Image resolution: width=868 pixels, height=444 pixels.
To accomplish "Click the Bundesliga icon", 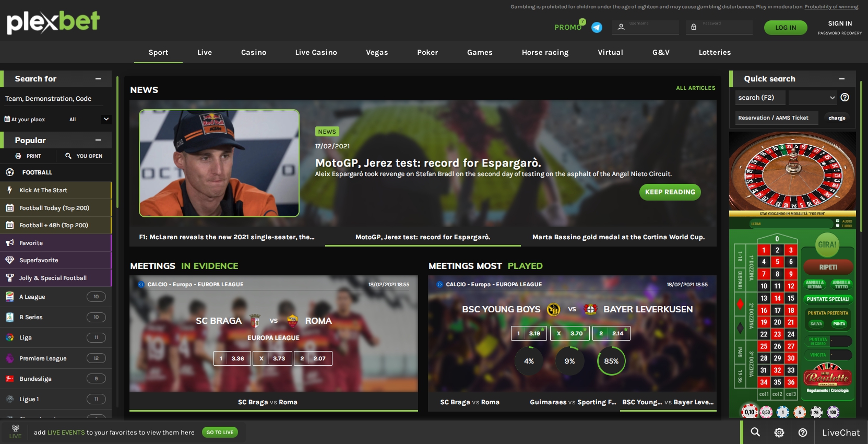I will click(x=9, y=379).
